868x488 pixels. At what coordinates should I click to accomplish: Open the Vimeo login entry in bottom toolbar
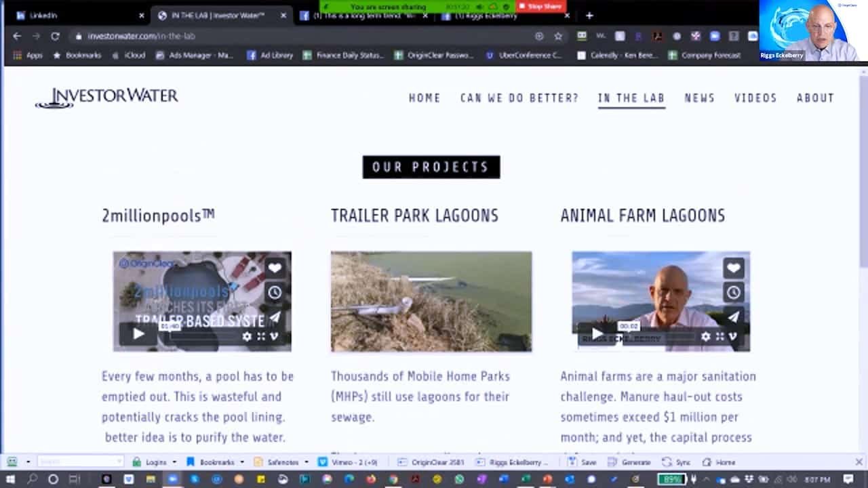pos(348,462)
